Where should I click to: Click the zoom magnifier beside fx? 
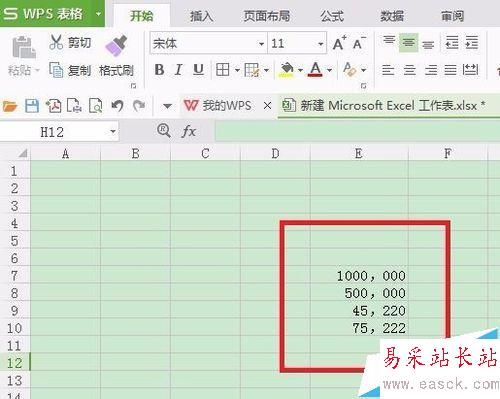click(x=164, y=131)
